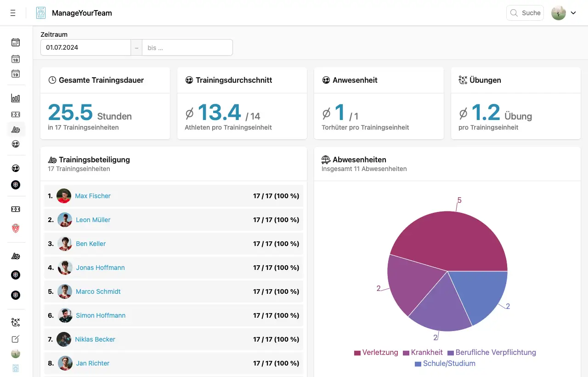
Task: Click the compose/edit icon near the sidebar bottom
Action: 15,339
